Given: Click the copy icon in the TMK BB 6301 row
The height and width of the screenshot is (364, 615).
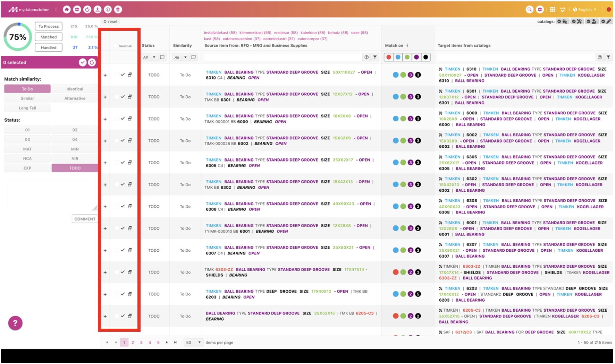Looking at the screenshot, I should [130, 97].
